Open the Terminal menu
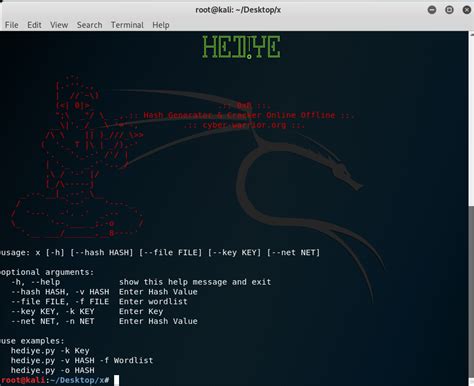Image resolution: width=474 pixels, height=386 pixels. [x=127, y=25]
